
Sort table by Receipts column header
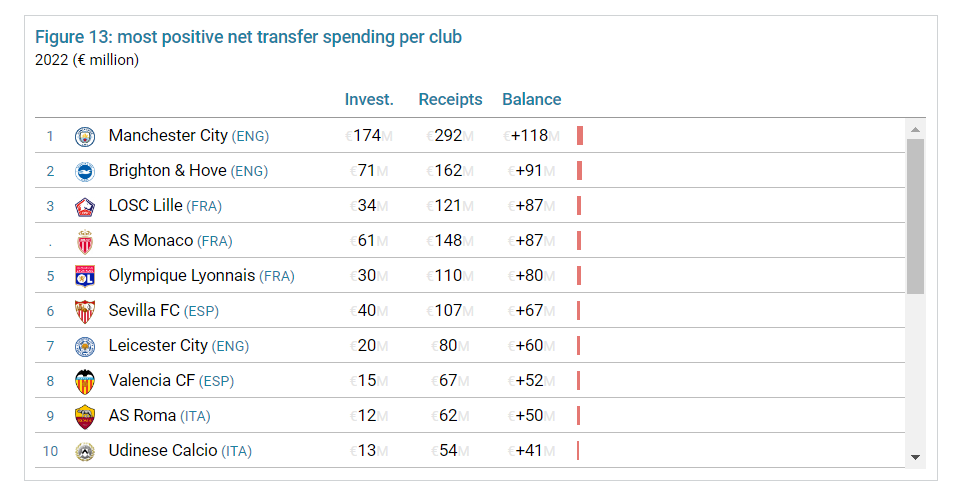point(450,99)
